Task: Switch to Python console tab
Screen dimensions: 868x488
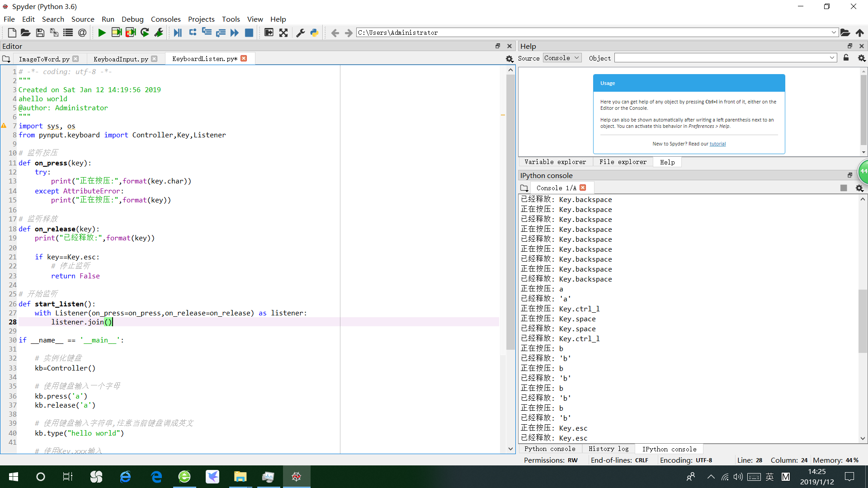Action: [x=550, y=449]
